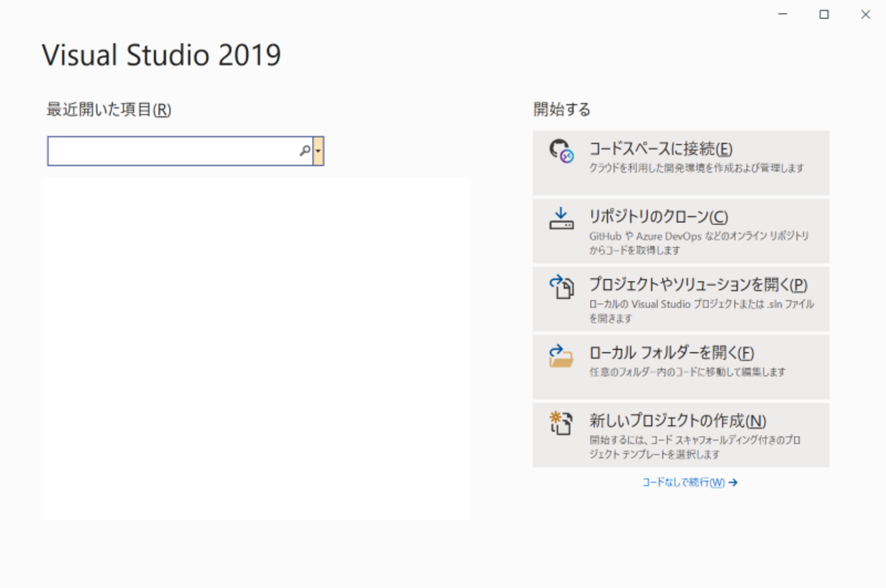886x588 pixels.
Task: Expand the recent items search dropdown arrow
Action: point(318,151)
